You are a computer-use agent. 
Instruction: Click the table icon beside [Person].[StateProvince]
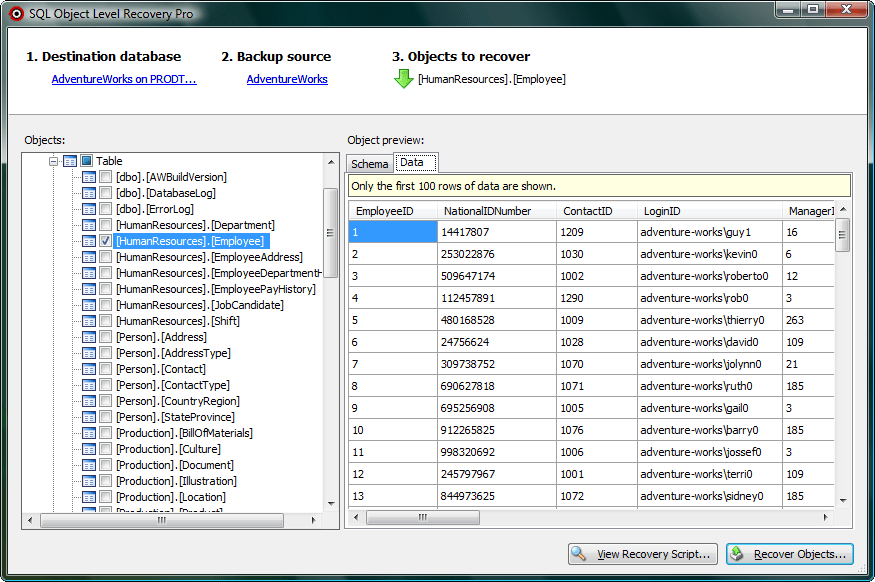point(89,417)
